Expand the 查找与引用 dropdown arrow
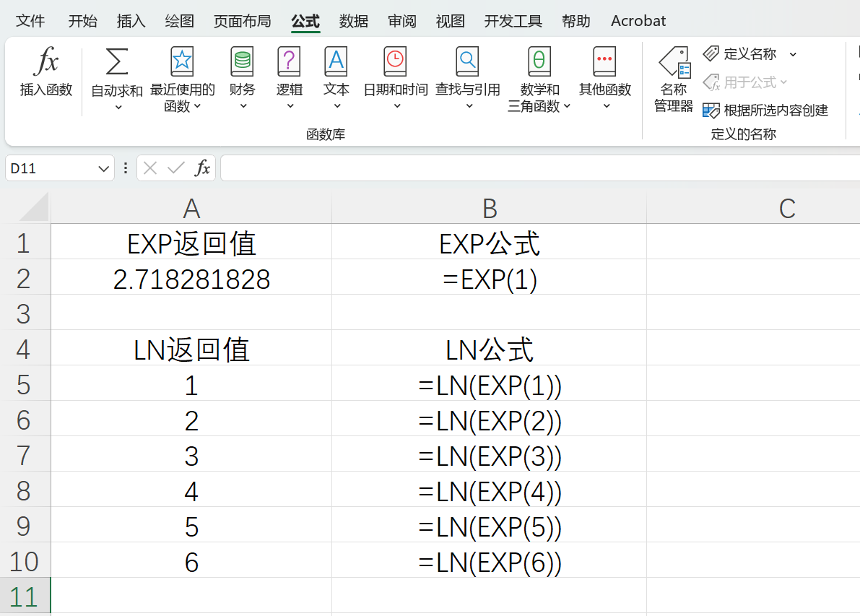 (469, 106)
